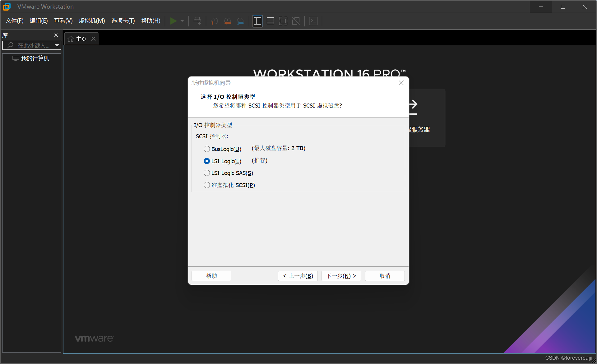
Task: Open the snapshot manager wrench icon
Action: coord(240,21)
